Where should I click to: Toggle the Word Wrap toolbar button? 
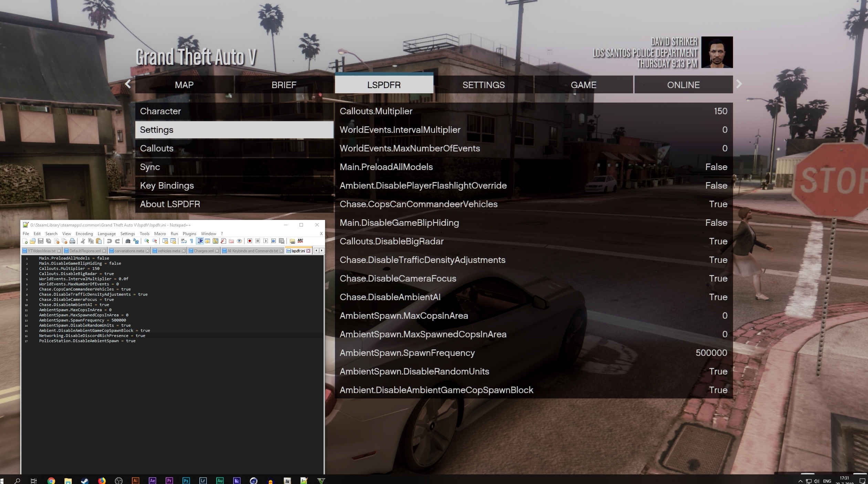[184, 241]
